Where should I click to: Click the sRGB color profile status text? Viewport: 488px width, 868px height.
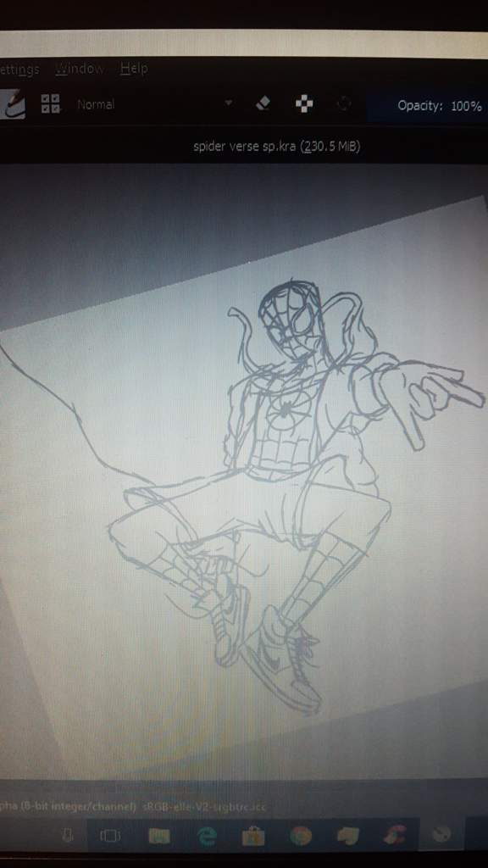204,807
